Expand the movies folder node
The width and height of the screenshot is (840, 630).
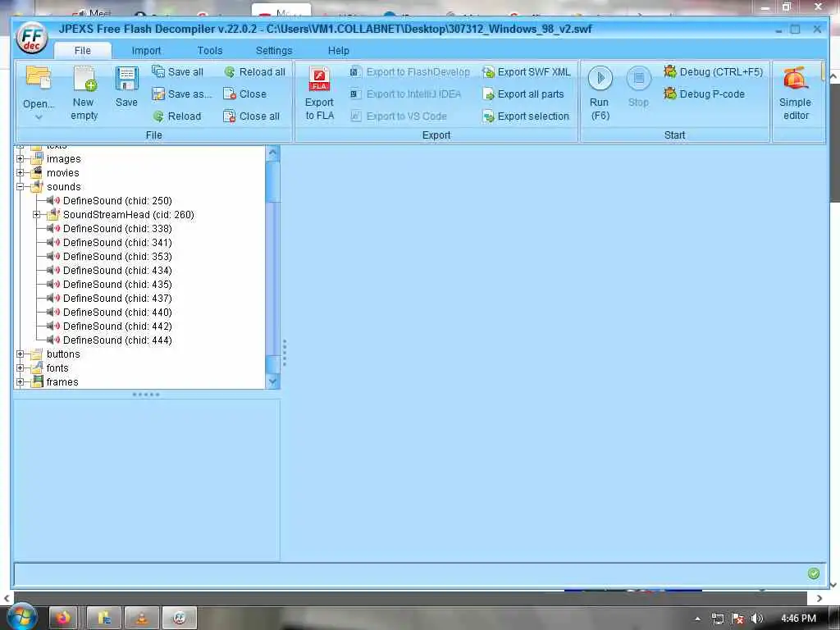pos(21,173)
